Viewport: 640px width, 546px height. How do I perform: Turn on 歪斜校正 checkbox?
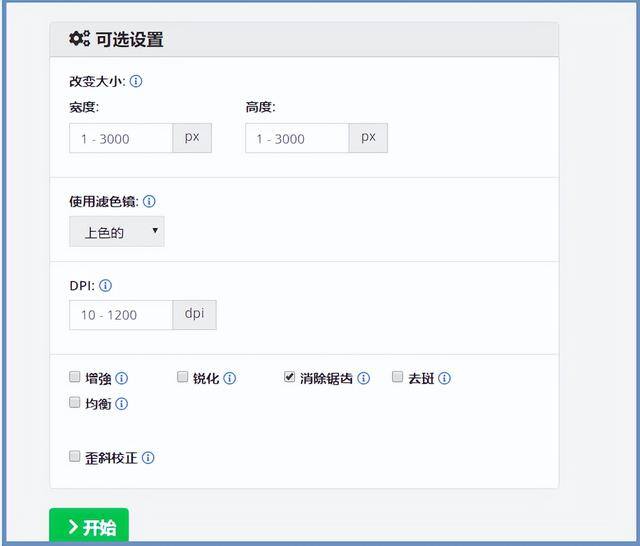(74, 456)
